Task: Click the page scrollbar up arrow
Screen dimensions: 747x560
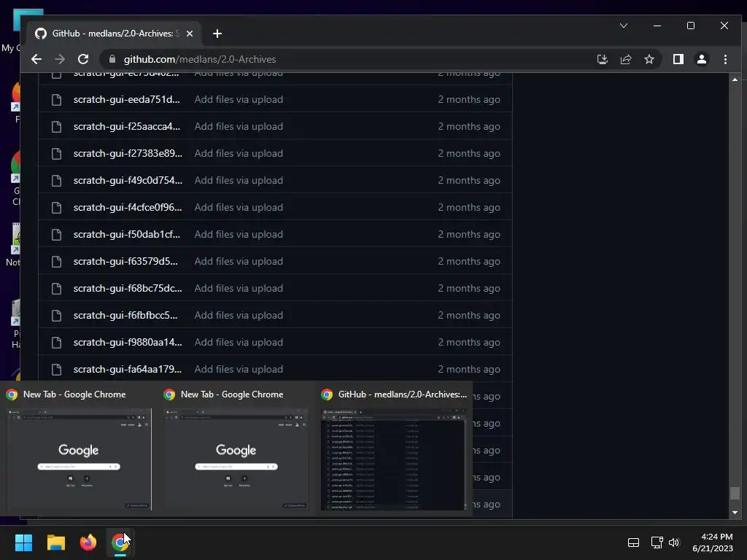Action: point(735,79)
